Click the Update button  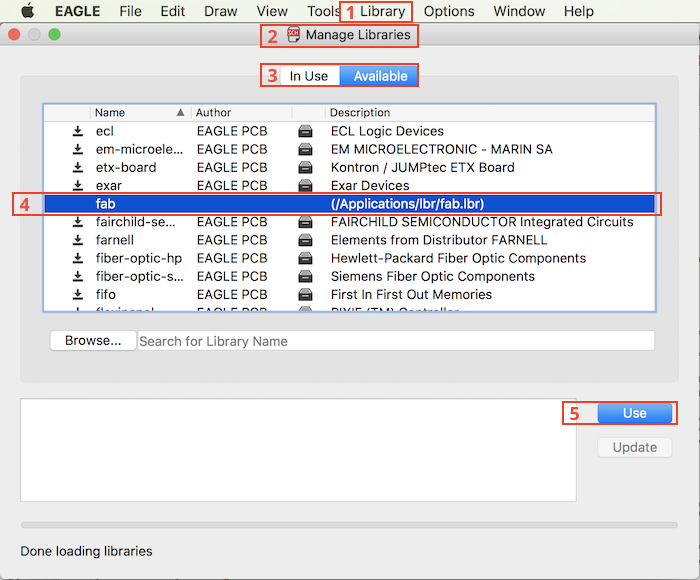click(634, 447)
